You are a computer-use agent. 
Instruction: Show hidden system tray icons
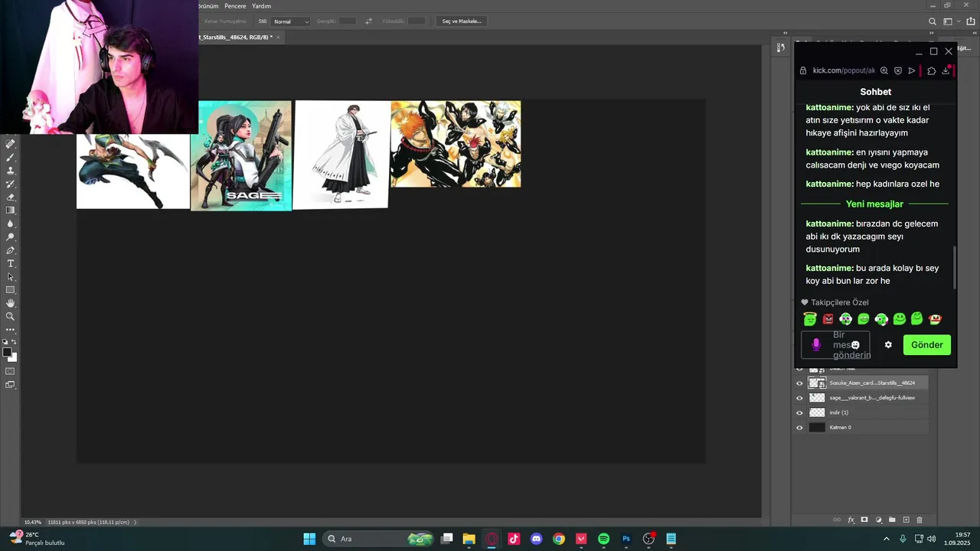click(887, 539)
